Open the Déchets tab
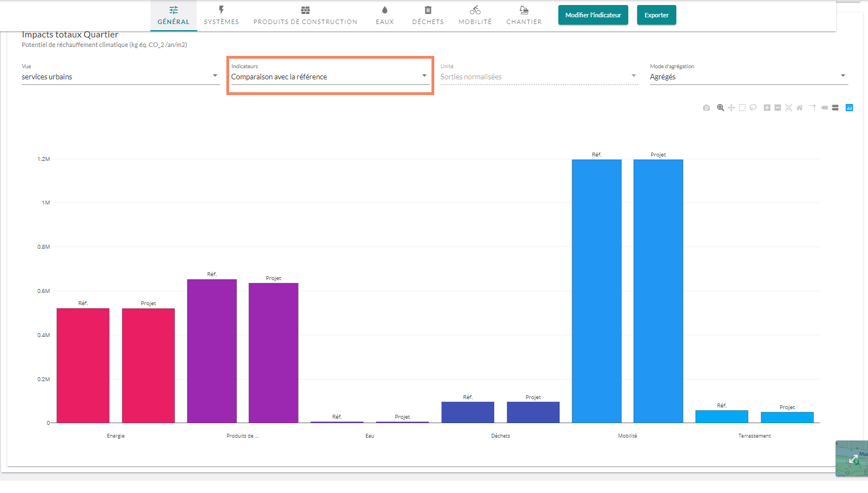868x493 pixels. click(x=428, y=16)
